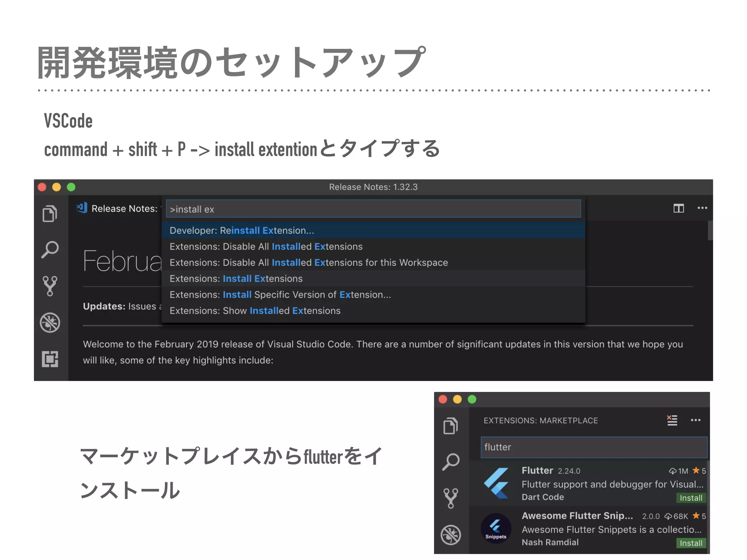Click clear extensions results icon

coord(672,420)
